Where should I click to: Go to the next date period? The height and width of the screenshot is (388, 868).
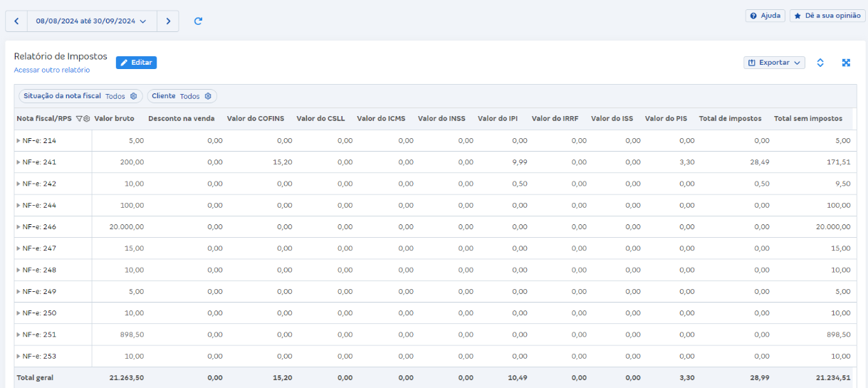point(168,21)
